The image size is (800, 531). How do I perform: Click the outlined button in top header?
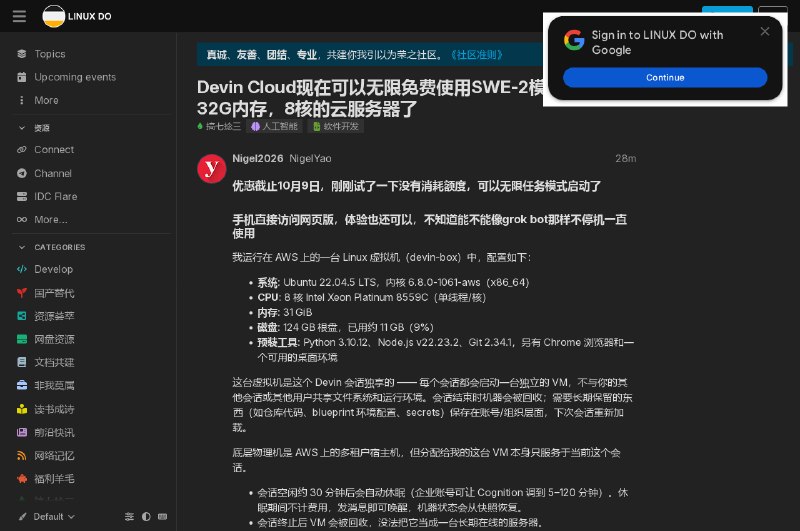[772, 10]
